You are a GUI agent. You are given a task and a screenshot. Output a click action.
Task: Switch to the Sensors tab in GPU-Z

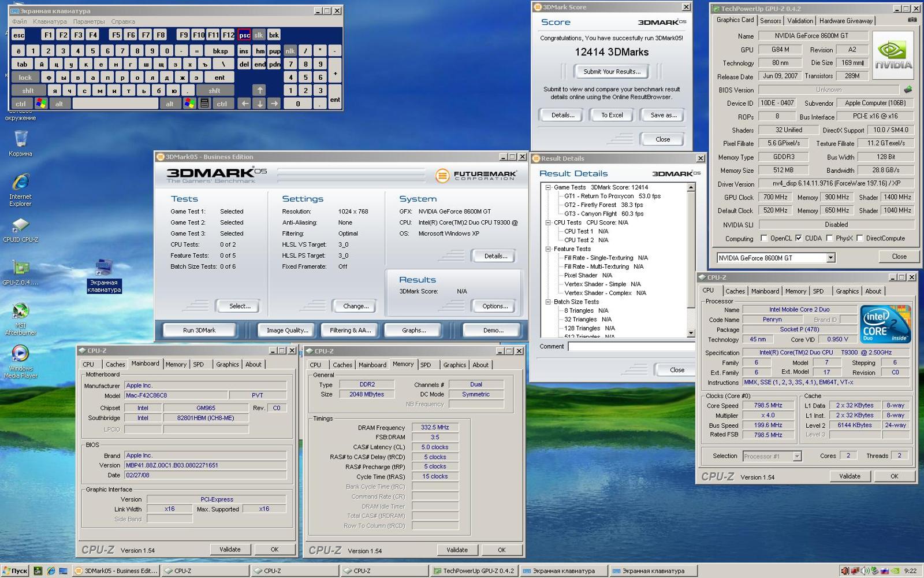[x=770, y=21]
